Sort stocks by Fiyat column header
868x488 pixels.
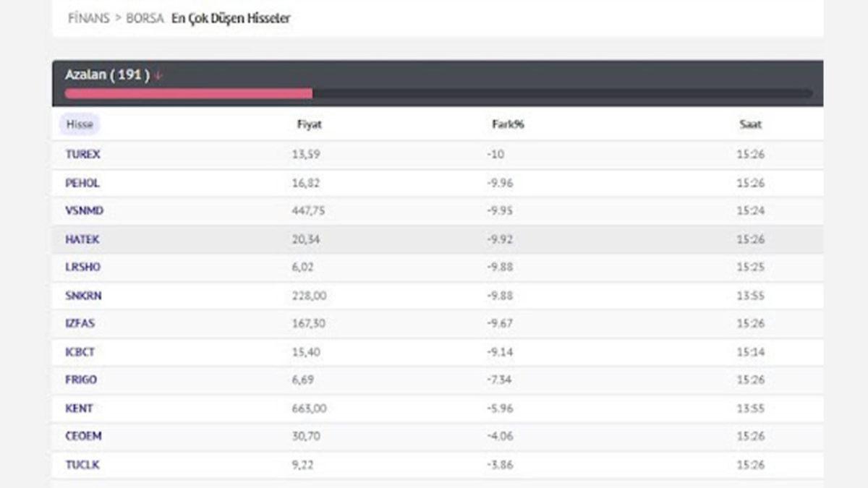[x=311, y=124]
